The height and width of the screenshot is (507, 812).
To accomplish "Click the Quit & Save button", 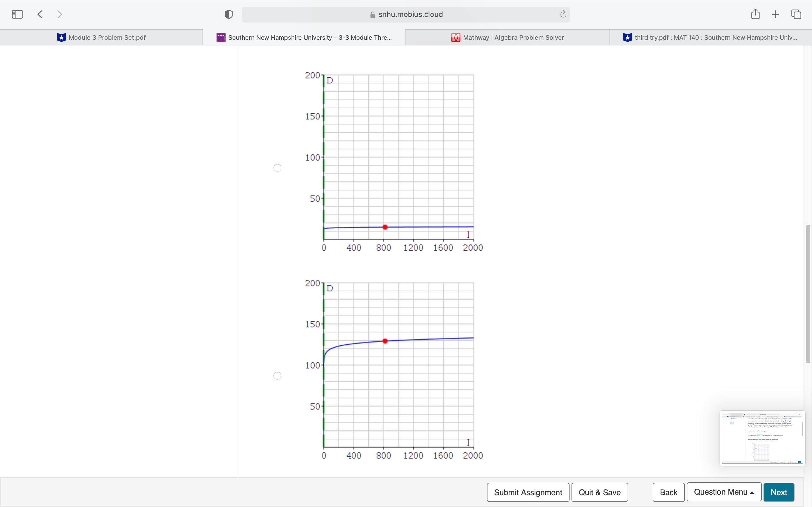I will 599,492.
